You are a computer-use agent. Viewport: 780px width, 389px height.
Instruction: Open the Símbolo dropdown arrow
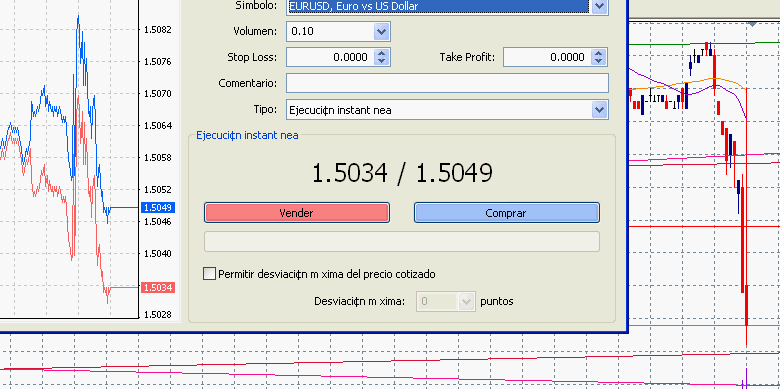click(599, 6)
